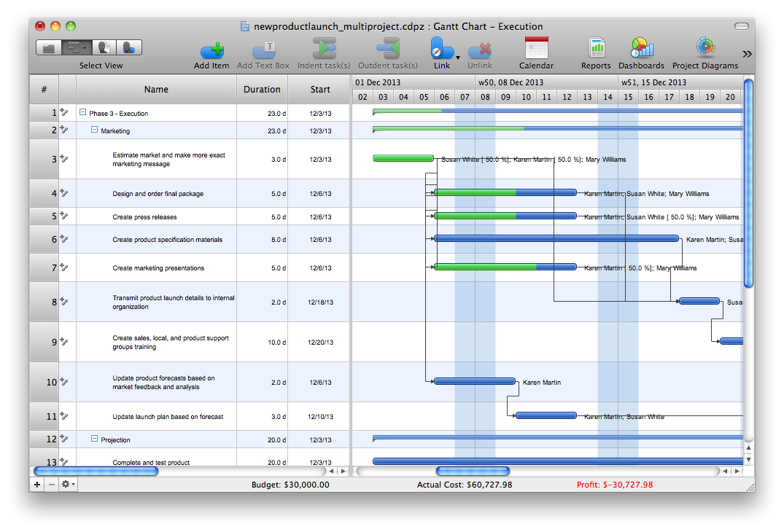Click the plus button at bottom left
This screenshot has height=532, width=784.
(37, 484)
